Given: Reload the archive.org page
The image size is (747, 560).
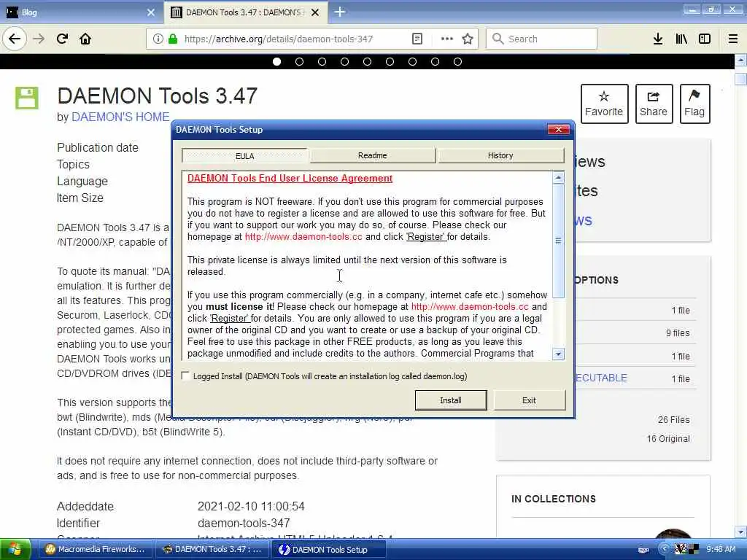Looking at the screenshot, I should (63, 39).
